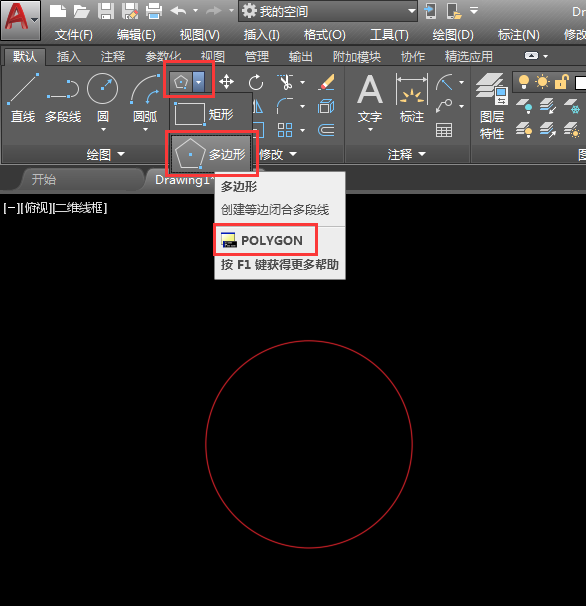
Task: Open Layer Properties (图层特性)
Action: pos(492,106)
